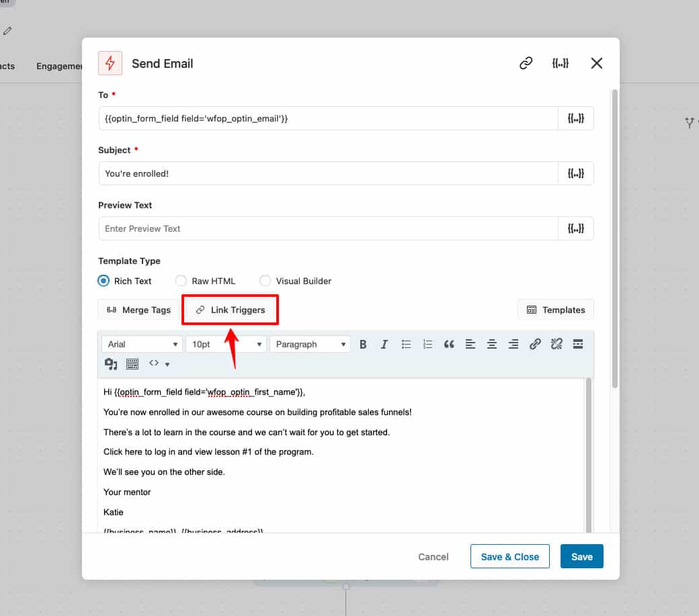This screenshot has width=699, height=616.
Task: Insert an unordered bullet list
Action: click(x=406, y=344)
